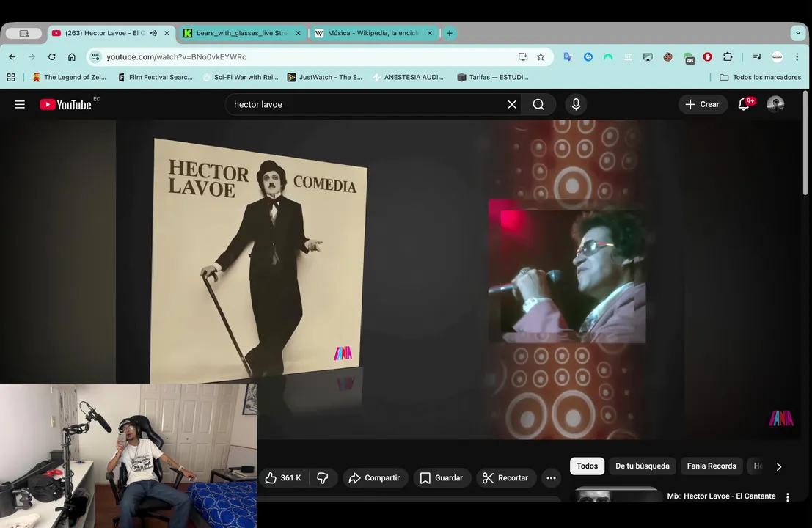Click the Compartir button
Image resolution: width=812 pixels, height=528 pixels.
(x=375, y=478)
